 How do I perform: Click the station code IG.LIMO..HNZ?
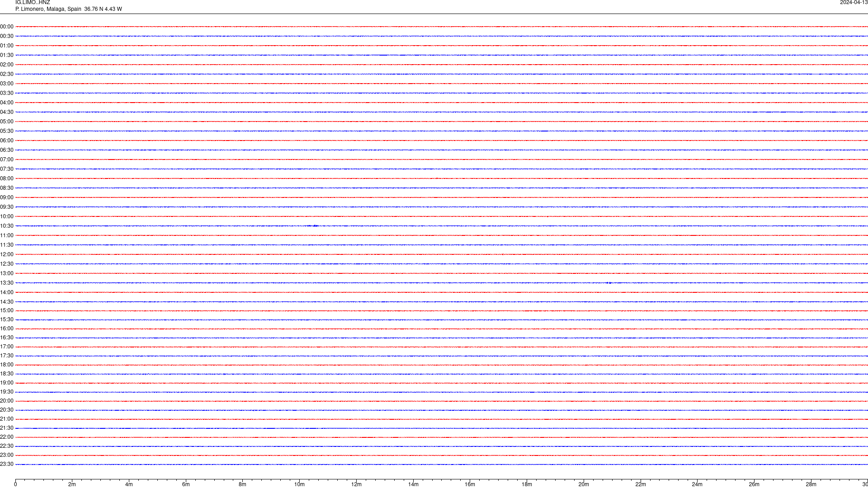tap(33, 2)
